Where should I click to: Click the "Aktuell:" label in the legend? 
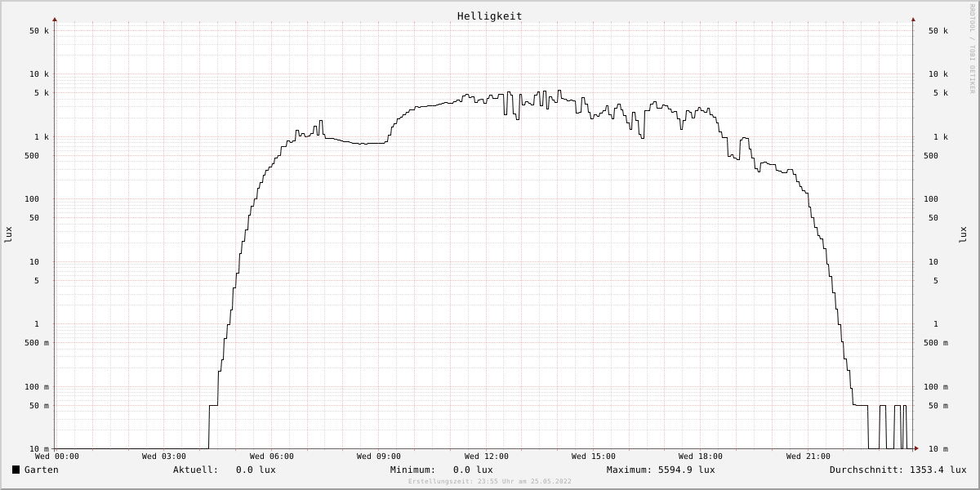coord(196,470)
